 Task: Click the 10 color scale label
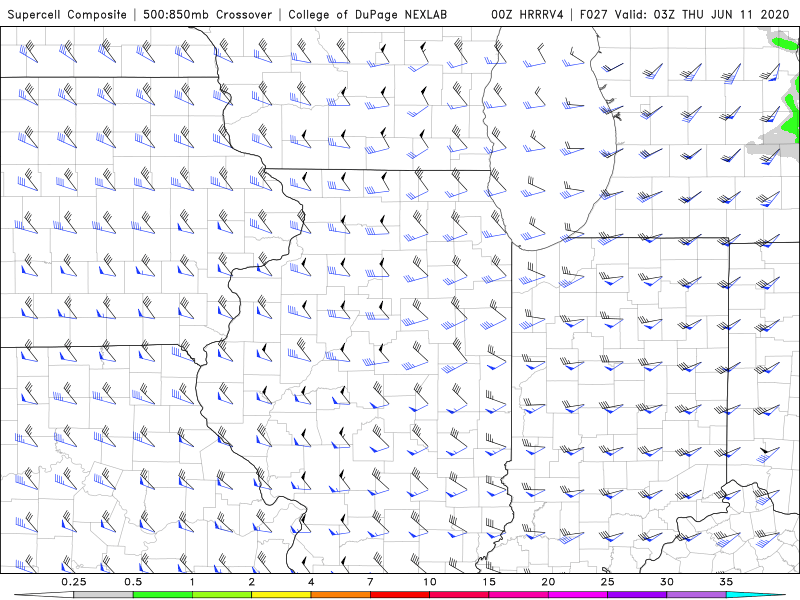pos(430,582)
